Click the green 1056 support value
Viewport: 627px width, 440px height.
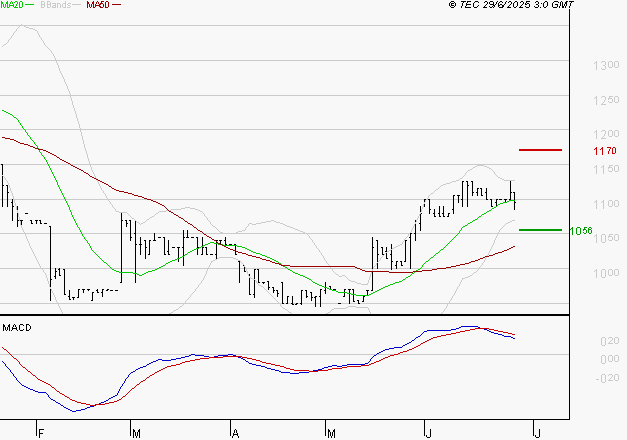pos(581,231)
